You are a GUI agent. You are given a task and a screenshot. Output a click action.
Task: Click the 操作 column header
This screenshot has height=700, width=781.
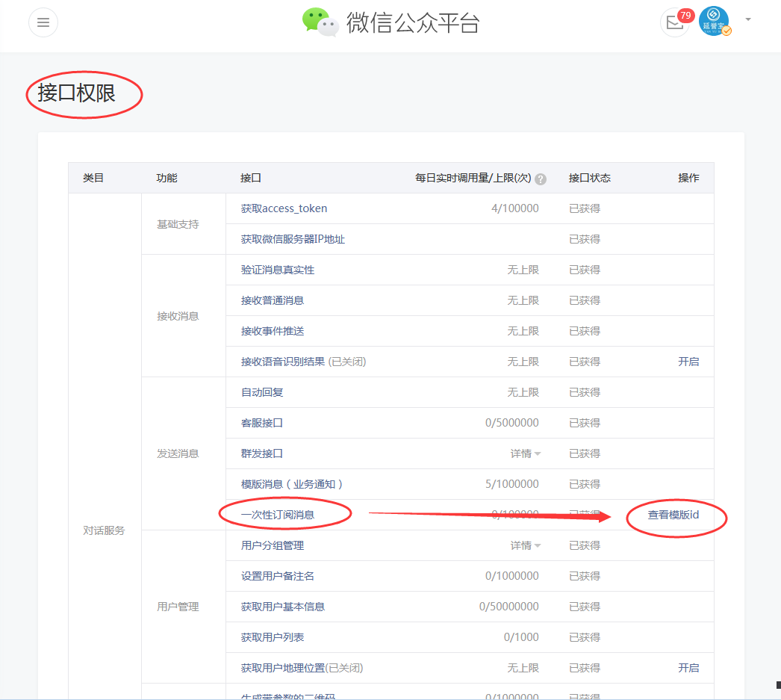pyautogui.click(x=688, y=178)
